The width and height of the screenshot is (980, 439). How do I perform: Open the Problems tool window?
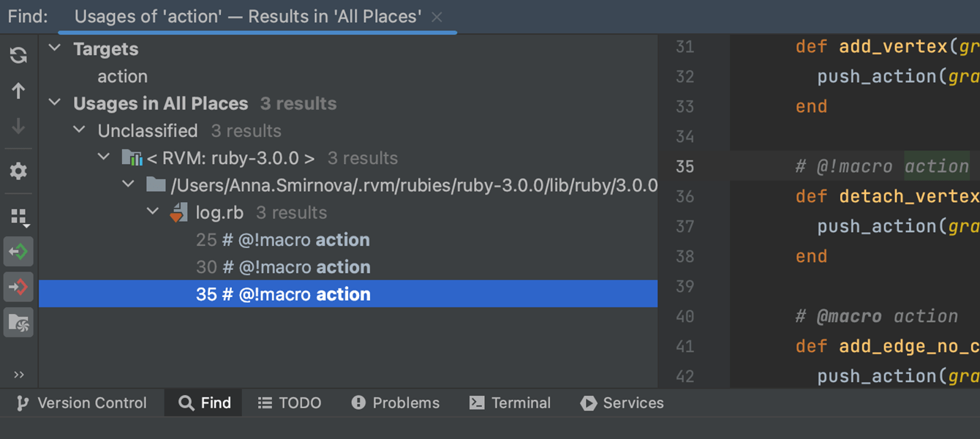point(396,403)
